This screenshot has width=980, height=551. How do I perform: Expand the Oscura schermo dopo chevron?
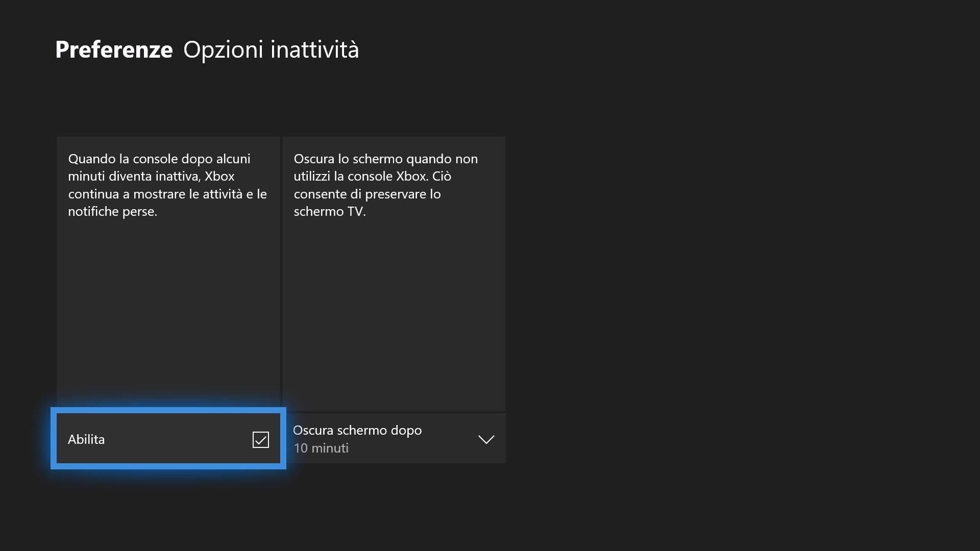click(486, 439)
